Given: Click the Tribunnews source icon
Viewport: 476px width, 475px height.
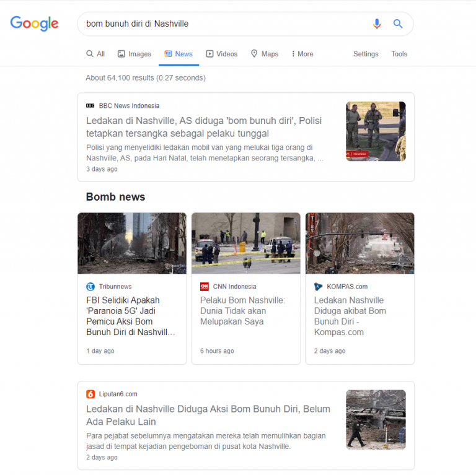Looking at the screenshot, I should tap(90, 287).
